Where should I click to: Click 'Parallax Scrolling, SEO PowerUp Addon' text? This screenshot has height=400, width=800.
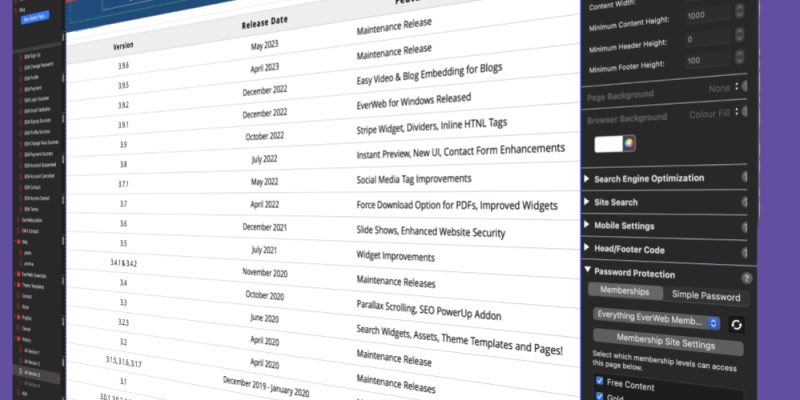click(x=429, y=309)
